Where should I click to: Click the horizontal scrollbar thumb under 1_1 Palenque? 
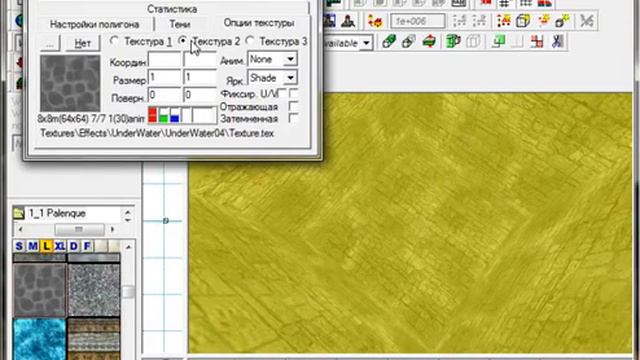[x=79, y=229]
